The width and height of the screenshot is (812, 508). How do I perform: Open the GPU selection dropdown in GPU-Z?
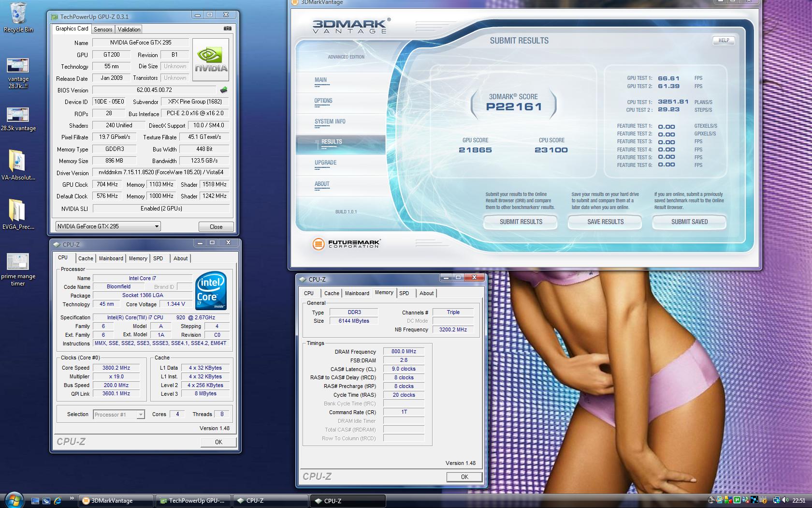point(108,226)
